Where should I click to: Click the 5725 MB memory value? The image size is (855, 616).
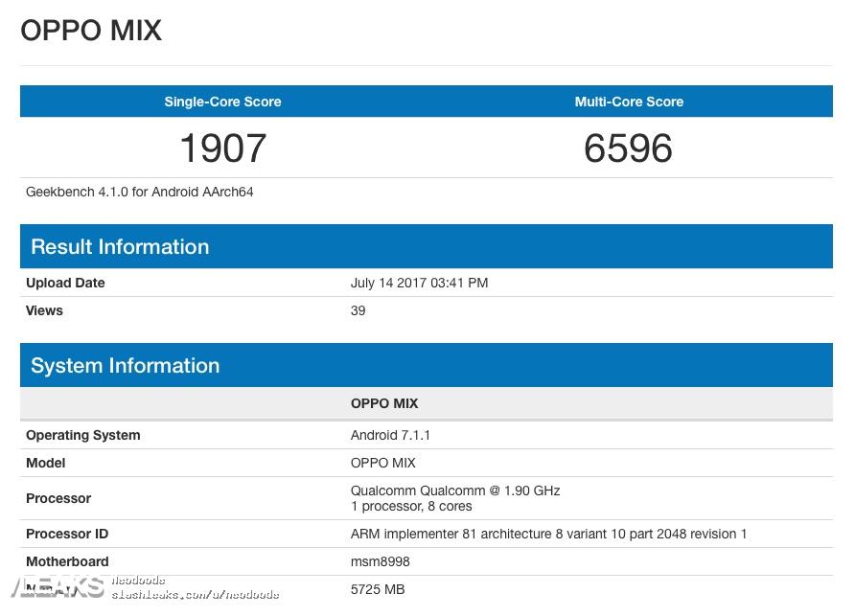pos(378,589)
